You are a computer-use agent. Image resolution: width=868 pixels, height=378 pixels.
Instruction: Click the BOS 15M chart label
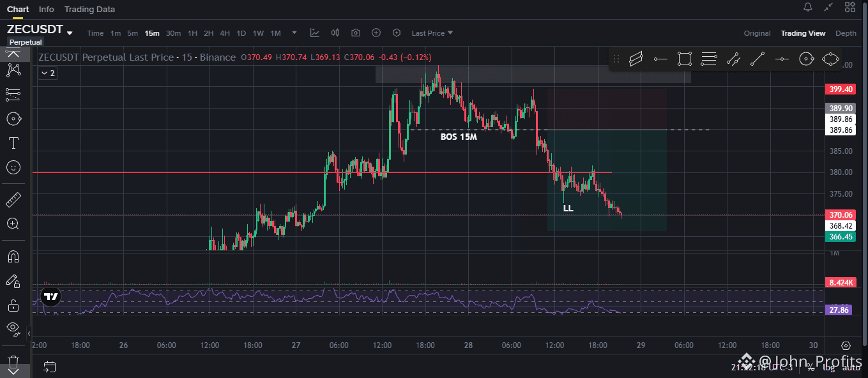(459, 137)
